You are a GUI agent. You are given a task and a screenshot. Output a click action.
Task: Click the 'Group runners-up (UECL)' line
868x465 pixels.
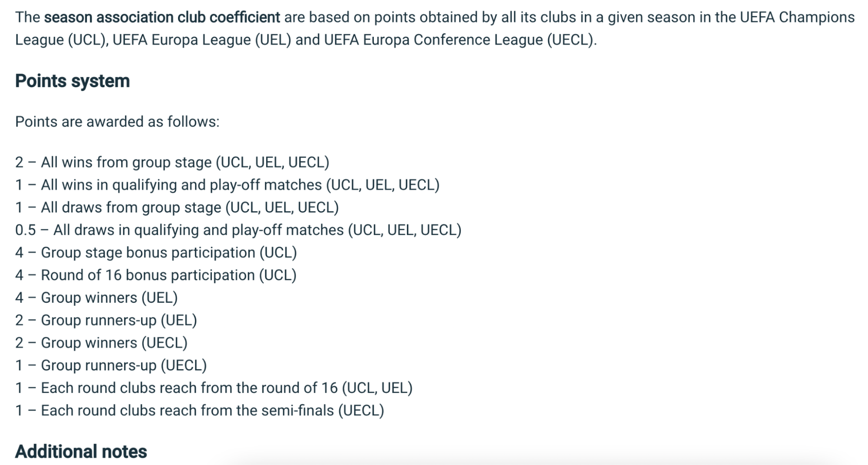111,365
